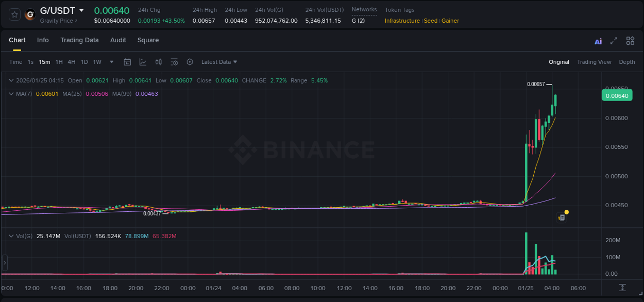
Task: Expand the chart to fullscreen
Action: coord(613,40)
